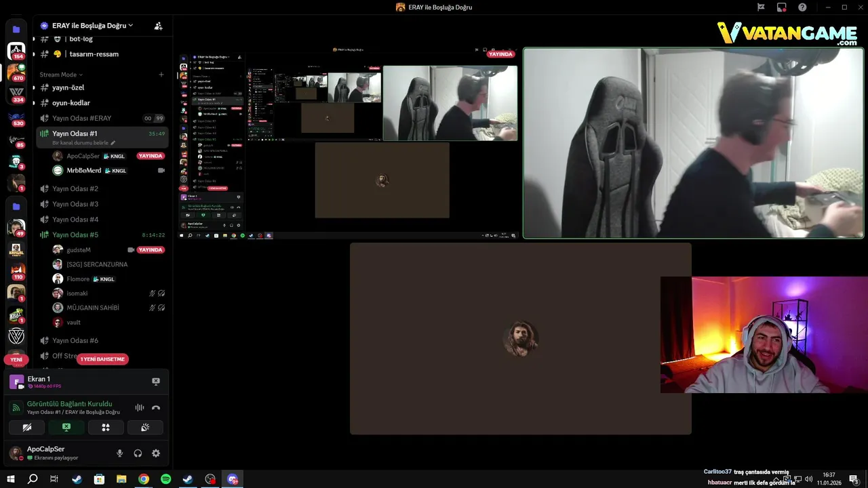Stop streaming Ekran 1 with the screen-x icon
The width and height of the screenshot is (868, 488).
coord(156,382)
